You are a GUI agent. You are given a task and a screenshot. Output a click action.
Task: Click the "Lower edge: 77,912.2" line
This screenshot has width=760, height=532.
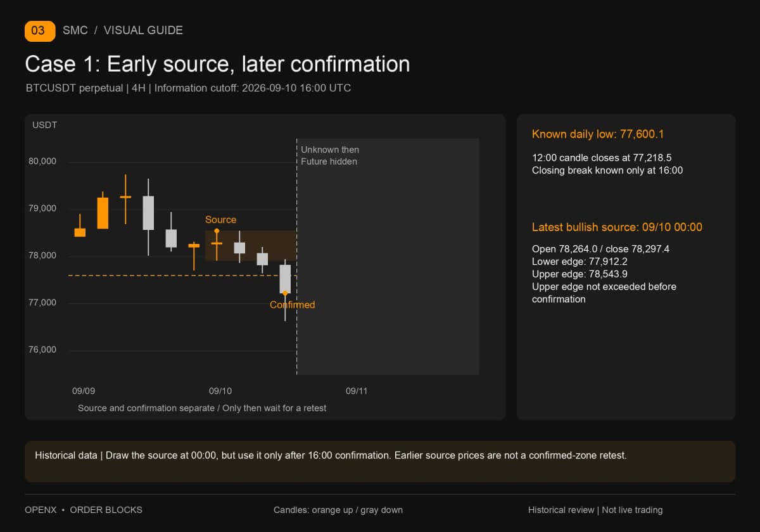coord(579,262)
